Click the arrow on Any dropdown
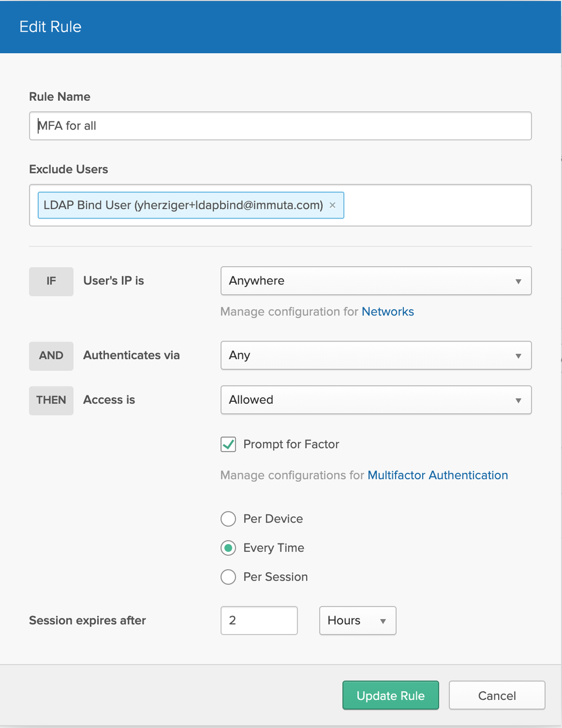 (x=518, y=356)
